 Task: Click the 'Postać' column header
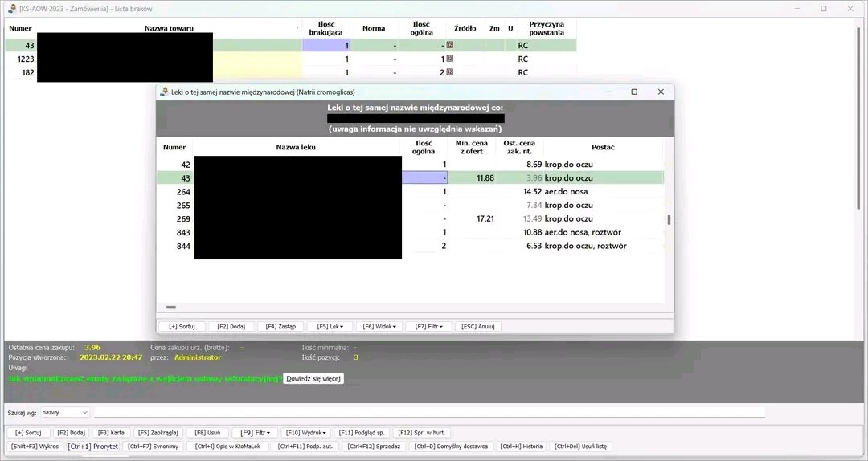pos(603,147)
